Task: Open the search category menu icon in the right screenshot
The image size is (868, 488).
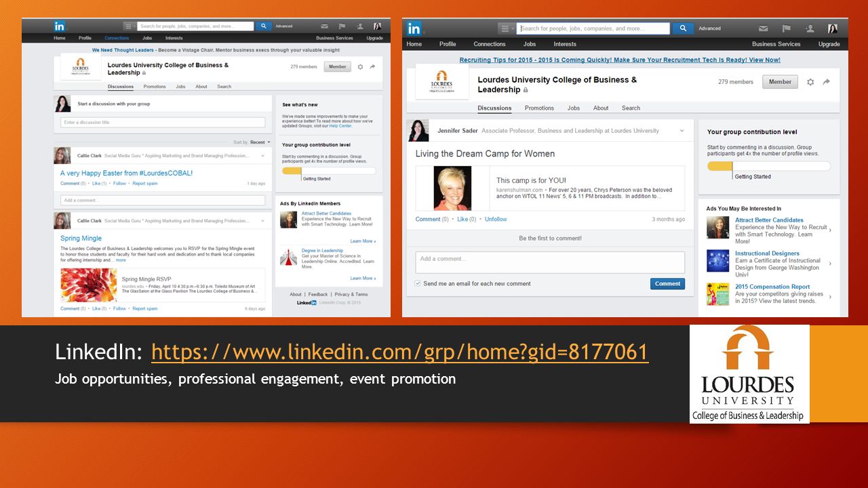Action: tap(506, 28)
